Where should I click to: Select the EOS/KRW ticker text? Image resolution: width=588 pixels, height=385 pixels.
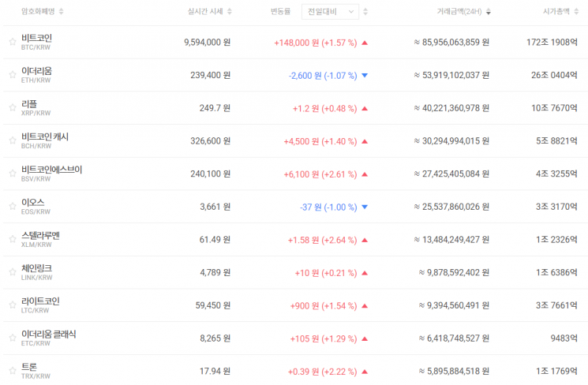point(36,211)
